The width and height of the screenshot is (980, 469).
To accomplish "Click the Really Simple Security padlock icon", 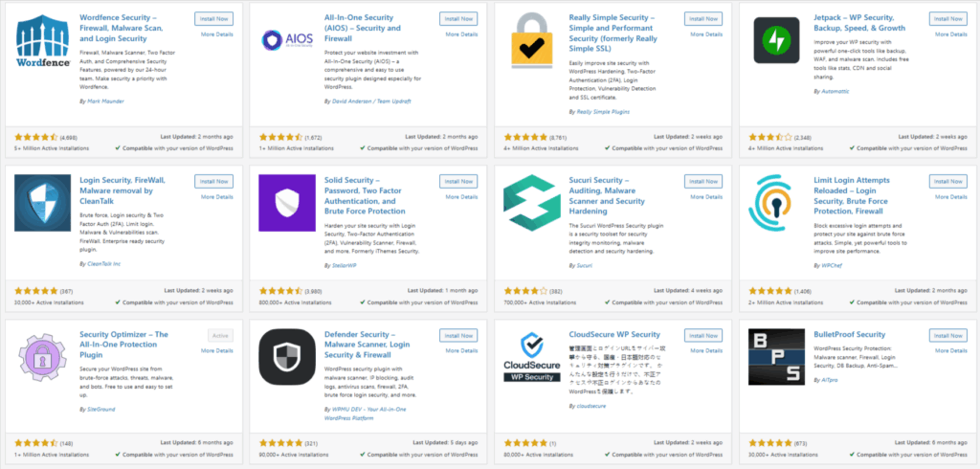I will tap(532, 40).
